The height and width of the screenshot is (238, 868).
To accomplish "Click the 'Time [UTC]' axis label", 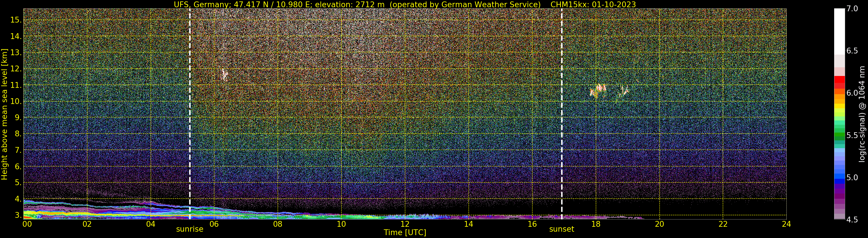I will (x=405, y=233).
